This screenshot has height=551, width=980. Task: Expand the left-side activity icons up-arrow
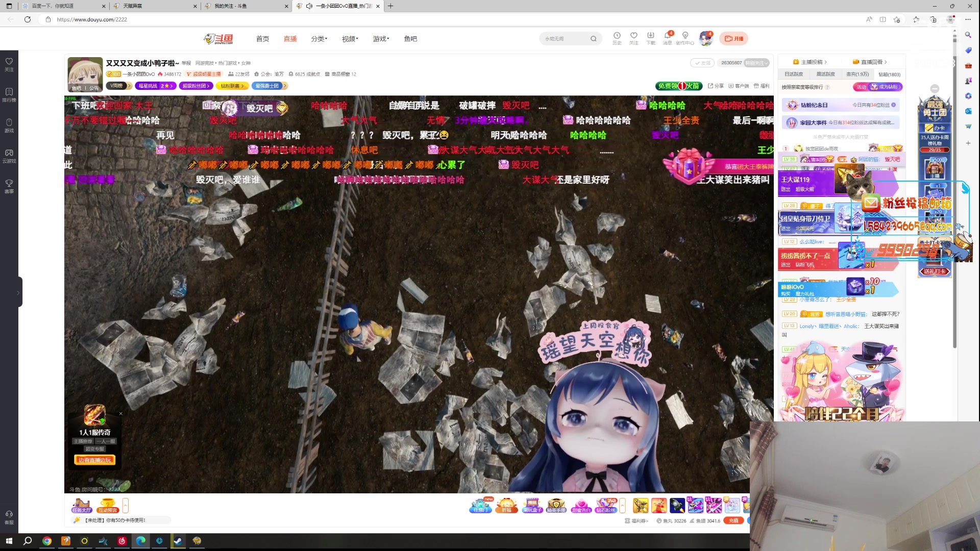point(126,506)
